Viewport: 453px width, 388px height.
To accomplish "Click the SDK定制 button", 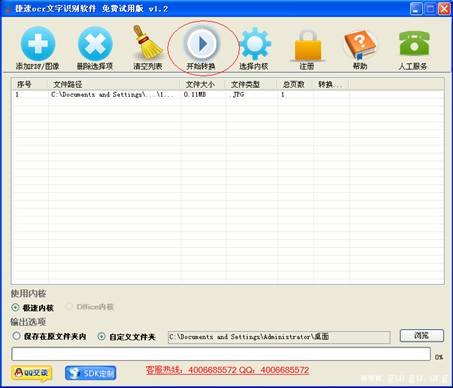I will [91, 373].
